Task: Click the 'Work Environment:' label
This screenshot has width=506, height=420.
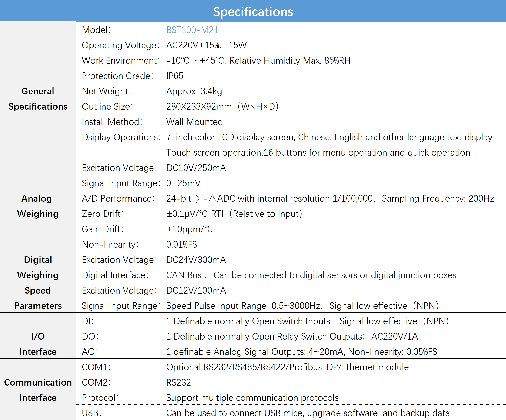Action: [121, 61]
